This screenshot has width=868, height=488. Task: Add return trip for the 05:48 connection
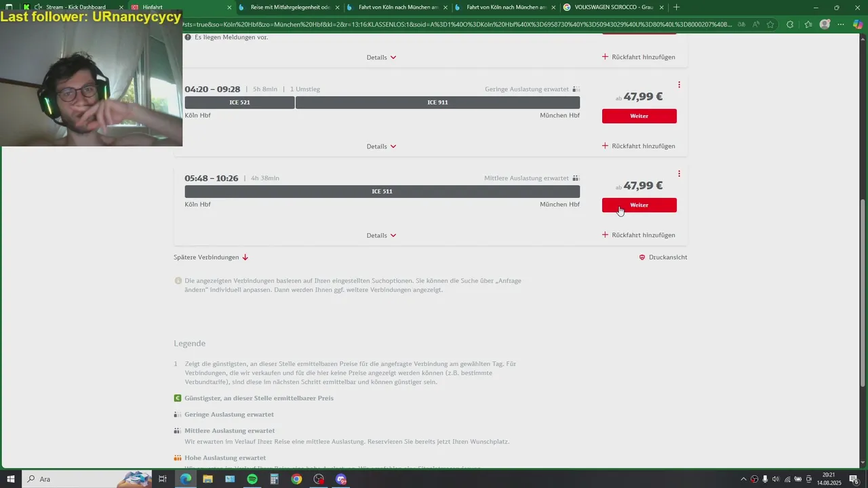coord(638,235)
